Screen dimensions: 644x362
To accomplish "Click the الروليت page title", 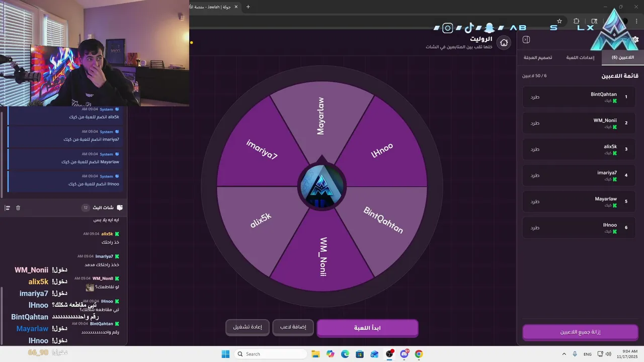I will 480,39.
